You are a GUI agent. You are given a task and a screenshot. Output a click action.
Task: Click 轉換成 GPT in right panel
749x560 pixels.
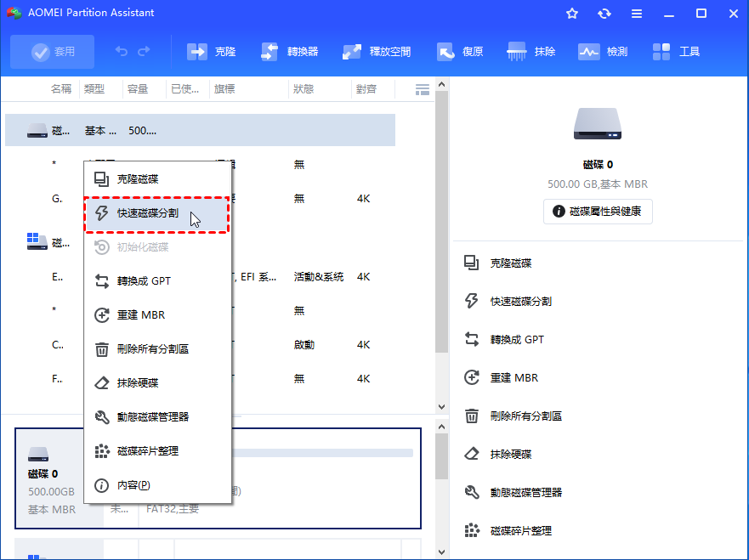pos(504,339)
